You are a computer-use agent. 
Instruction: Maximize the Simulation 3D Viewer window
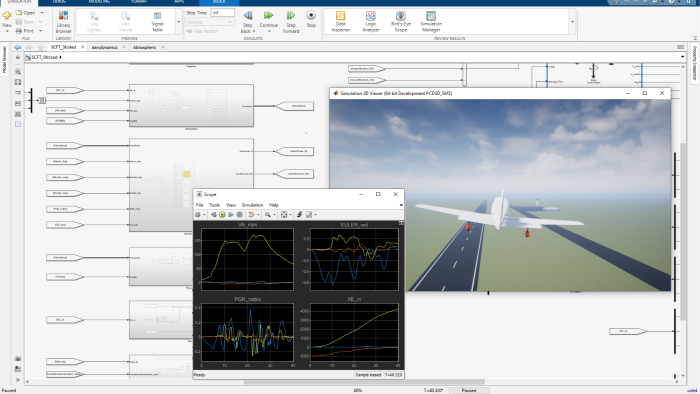pyautogui.click(x=645, y=93)
